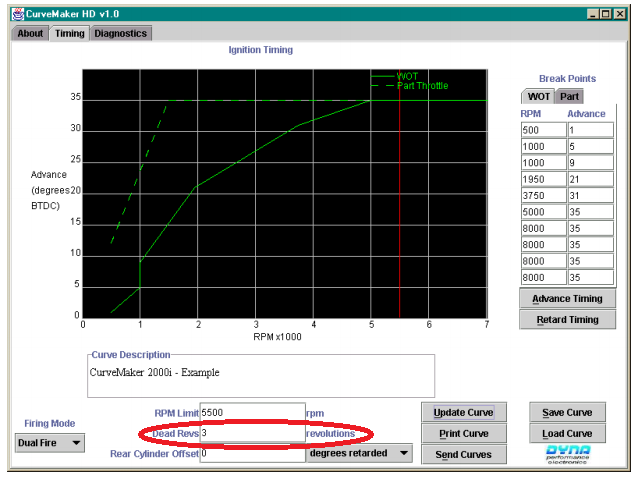Click the Curve Description text box

(x=261, y=376)
